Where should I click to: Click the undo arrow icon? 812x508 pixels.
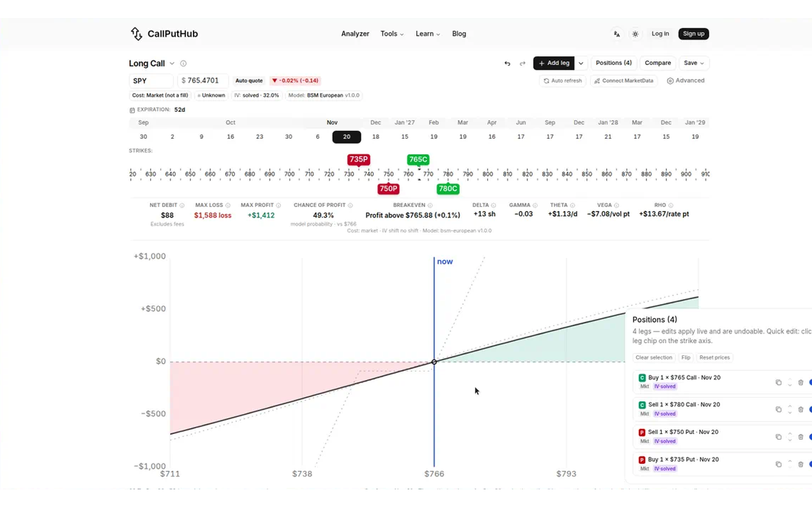[x=507, y=63]
